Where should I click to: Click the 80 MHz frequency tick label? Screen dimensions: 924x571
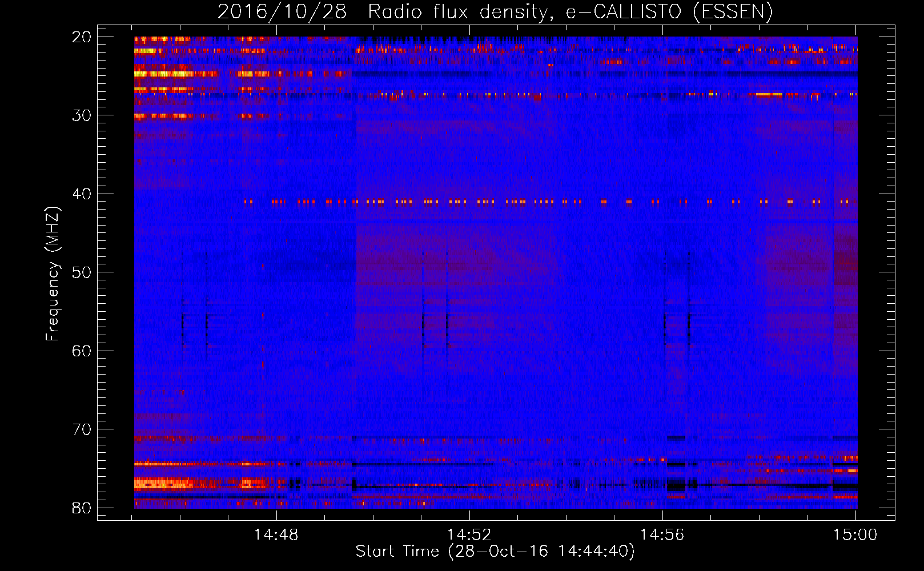(82, 508)
